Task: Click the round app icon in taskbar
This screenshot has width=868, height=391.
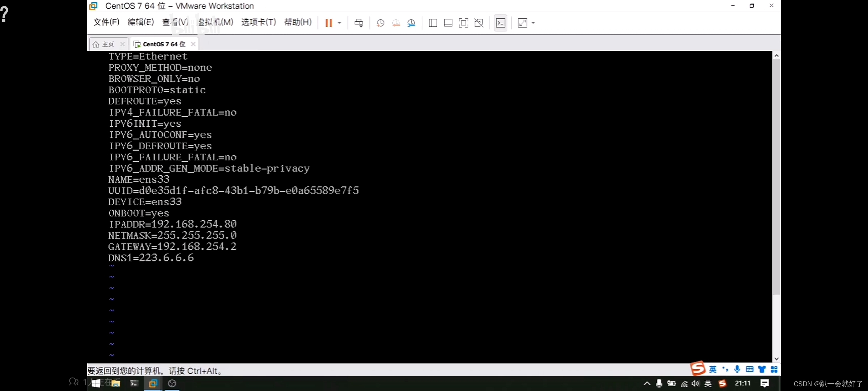Action: coord(172,383)
